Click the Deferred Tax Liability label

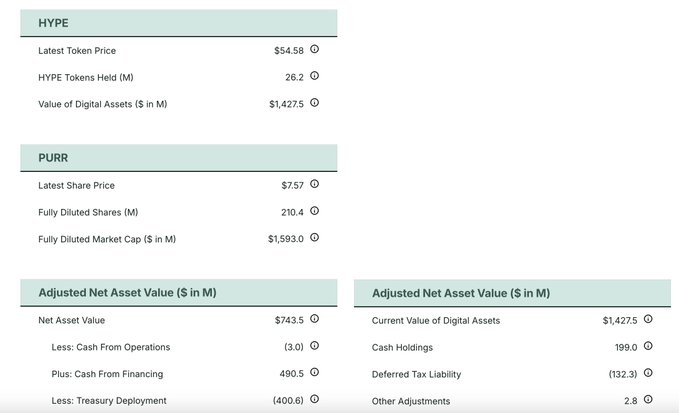pyautogui.click(x=416, y=374)
